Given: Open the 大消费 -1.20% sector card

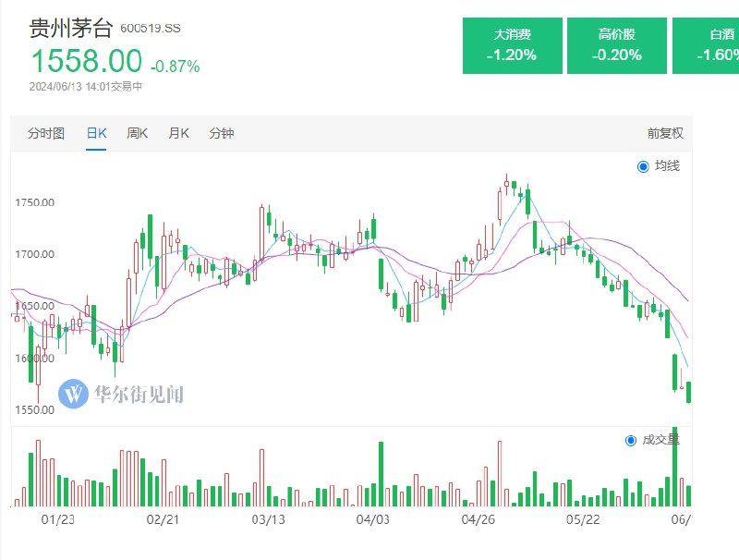Looking at the screenshot, I should point(513,45).
